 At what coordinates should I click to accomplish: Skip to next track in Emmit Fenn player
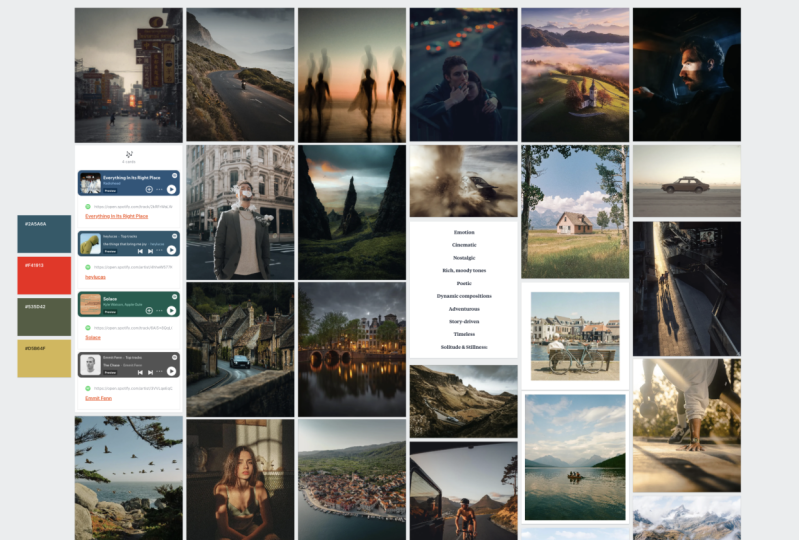pyautogui.click(x=150, y=372)
